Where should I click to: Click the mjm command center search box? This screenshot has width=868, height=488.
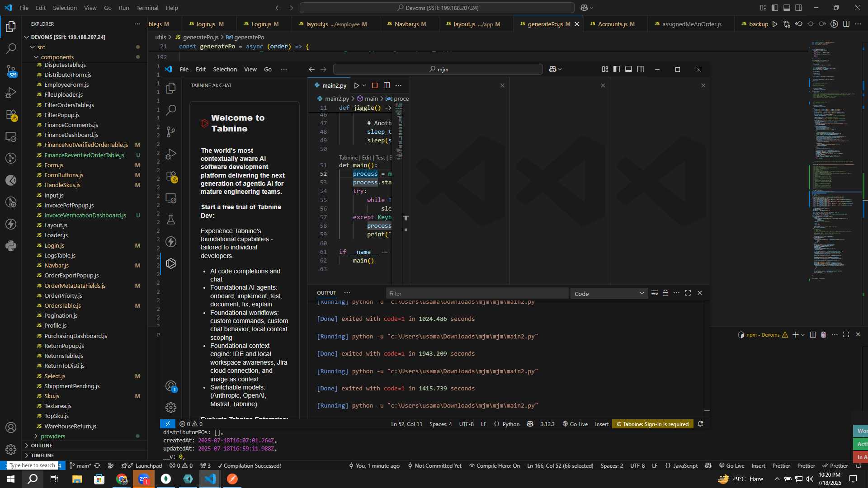[x=438, y=69]
